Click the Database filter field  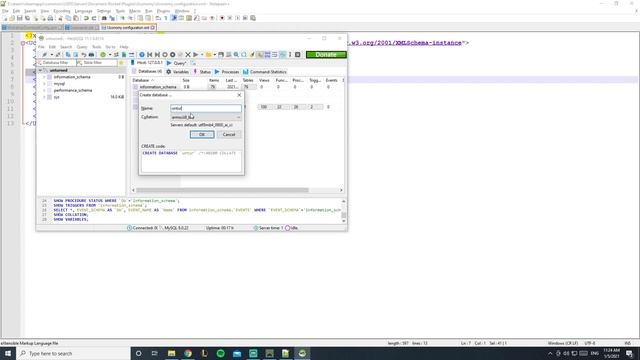pos(56,63)
